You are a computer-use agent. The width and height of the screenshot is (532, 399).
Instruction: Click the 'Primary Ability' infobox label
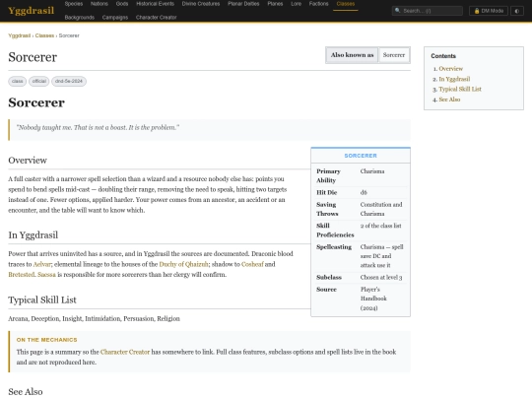(328, 175)
